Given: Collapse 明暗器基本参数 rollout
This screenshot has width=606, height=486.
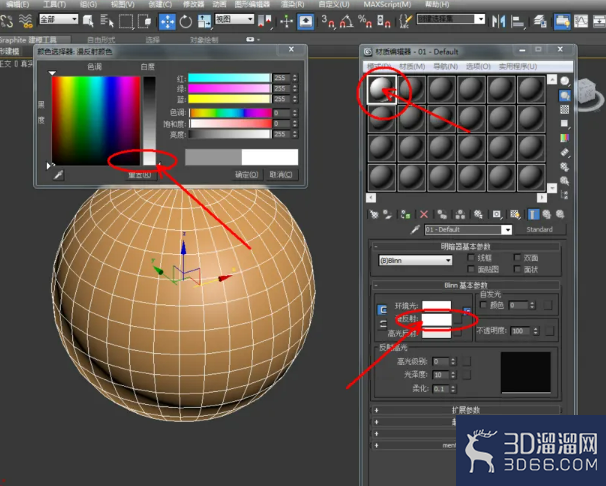Looking at the screenshot, I should 466,246.
